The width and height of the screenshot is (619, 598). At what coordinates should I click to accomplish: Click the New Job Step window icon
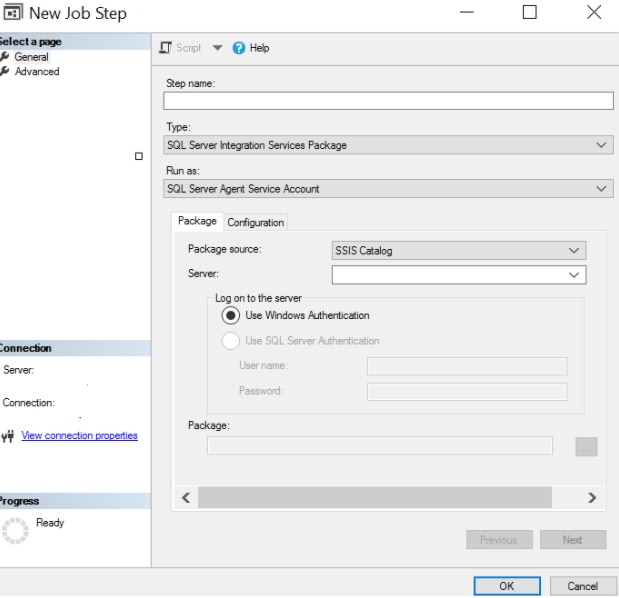(x=12, y=12)
